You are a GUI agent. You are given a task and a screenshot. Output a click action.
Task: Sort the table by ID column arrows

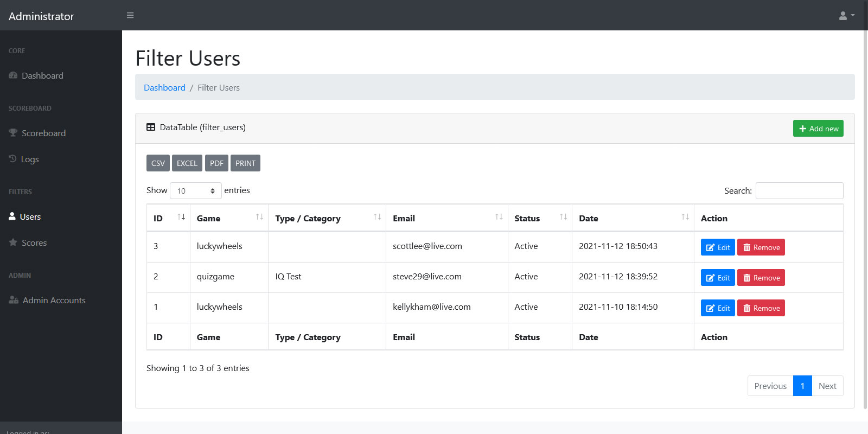181,218
